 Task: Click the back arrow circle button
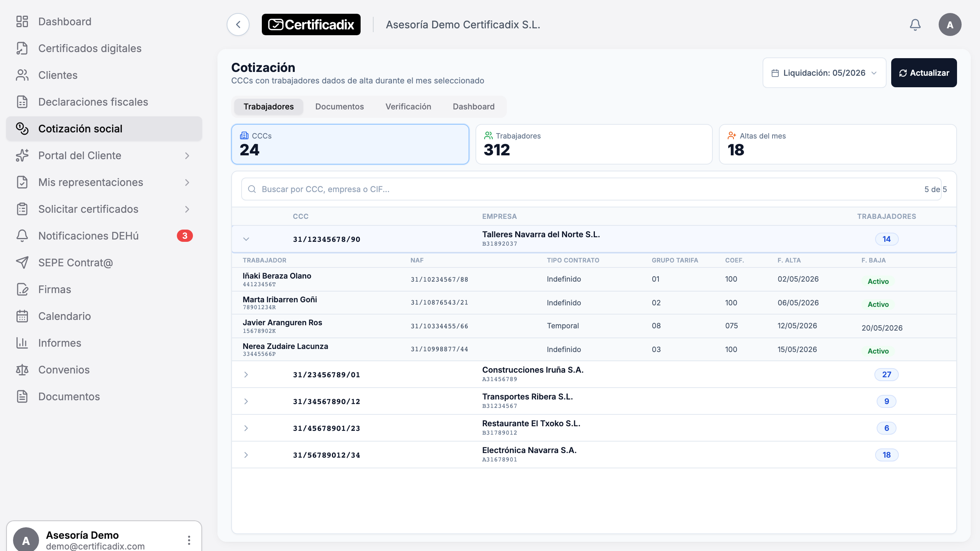[238, 25]
